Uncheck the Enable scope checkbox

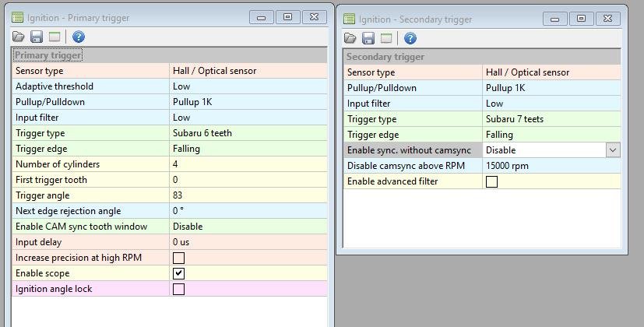[178, 273]
